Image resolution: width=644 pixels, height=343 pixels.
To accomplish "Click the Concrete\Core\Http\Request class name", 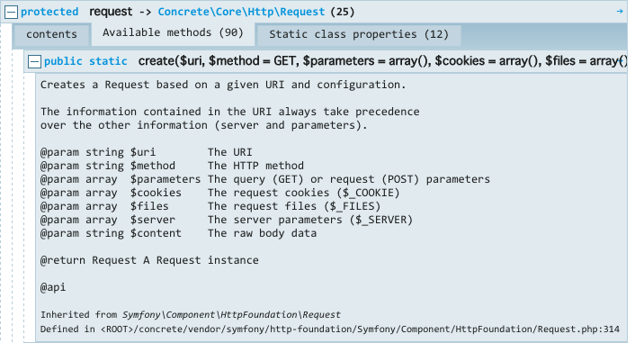I will (x=241, y=12).
